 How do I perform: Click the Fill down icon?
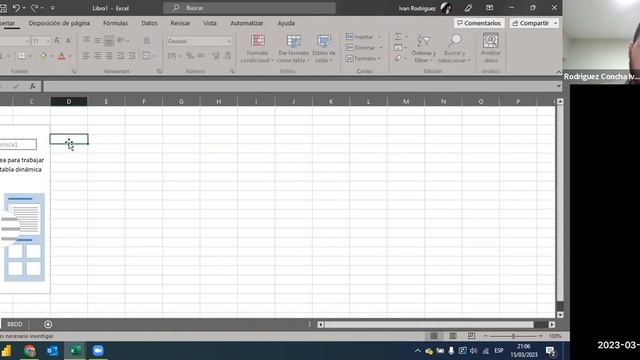click(x=398, y=48)
